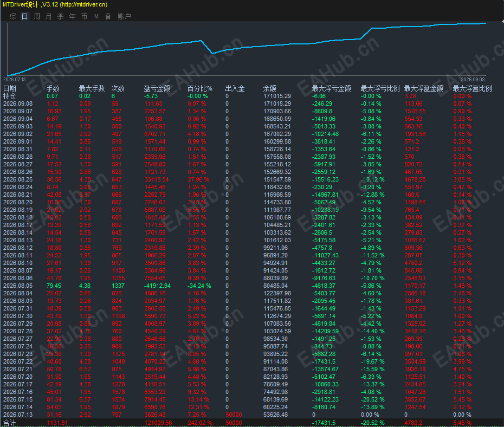The height and width of the screenshot is (427, 504).
Task: Click lots value 81.34
Action: click(x=54, y=399)
